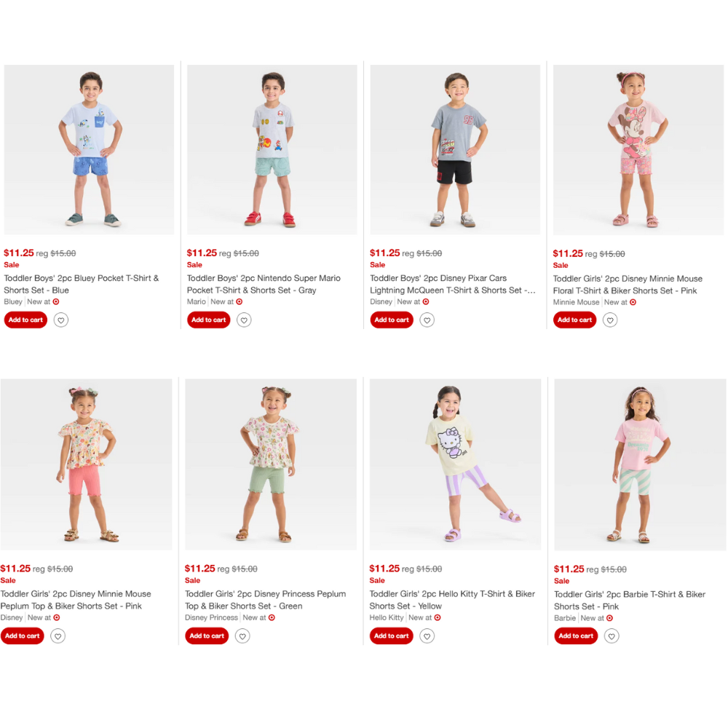Image resolution: width=728 pixels, height=728 pixels.
Task: Open Hello Kitty yellow shirt product image
Action: click(x=456, y=464)
